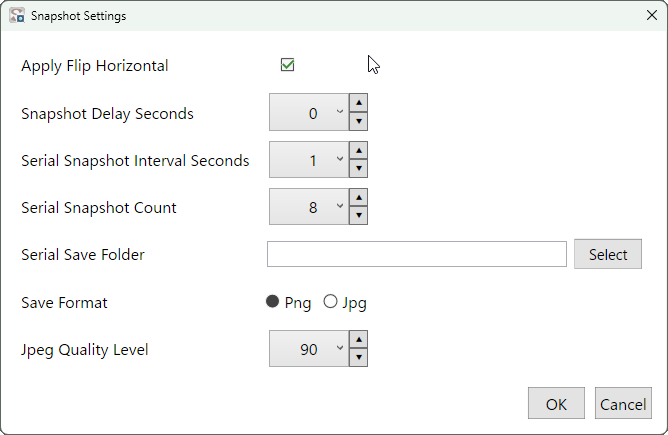Screen dimensions: 668x435
Task: Lower Jpeg Quality Level with down arrow
Action: [x=359, y=357]
